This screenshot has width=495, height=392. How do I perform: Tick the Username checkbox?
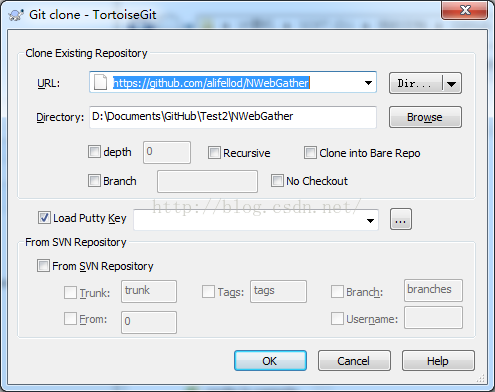tap(337, 318)
